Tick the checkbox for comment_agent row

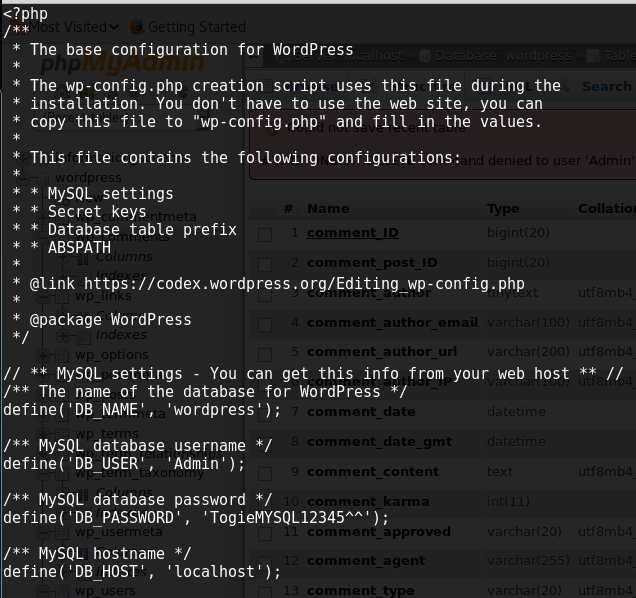point(265,563)
